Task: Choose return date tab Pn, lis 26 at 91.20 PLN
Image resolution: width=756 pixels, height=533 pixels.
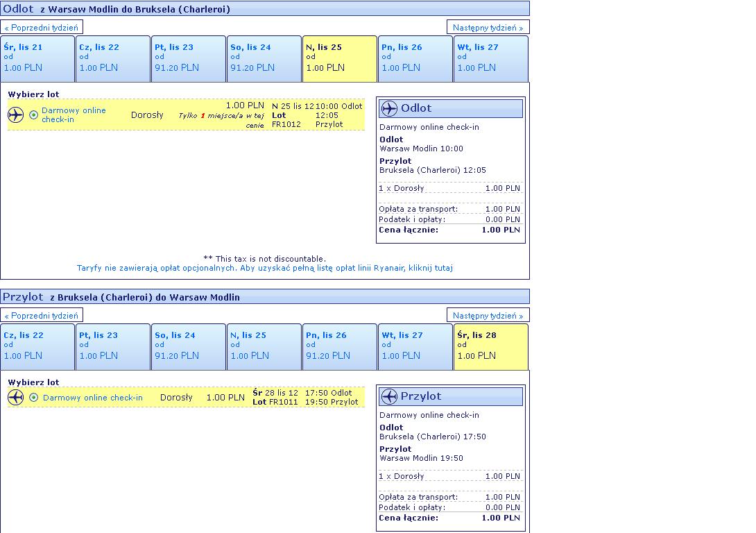Action: pyautogui.click(x=340, y=347)
